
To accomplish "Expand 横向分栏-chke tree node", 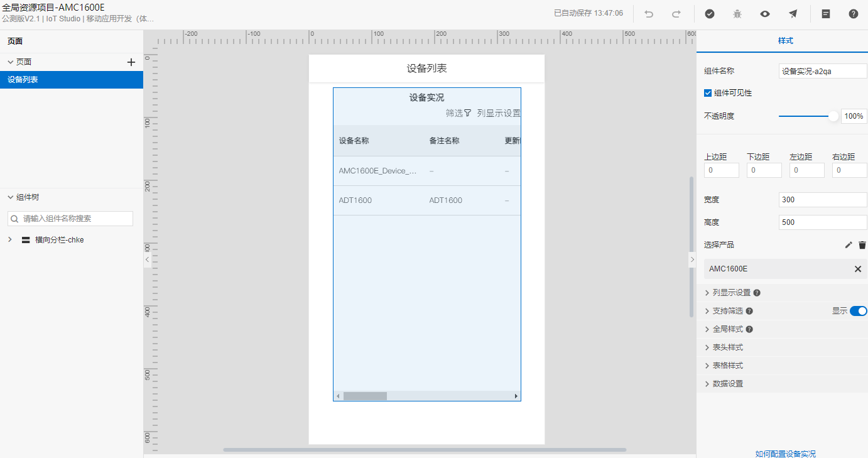I will point(10,240).
